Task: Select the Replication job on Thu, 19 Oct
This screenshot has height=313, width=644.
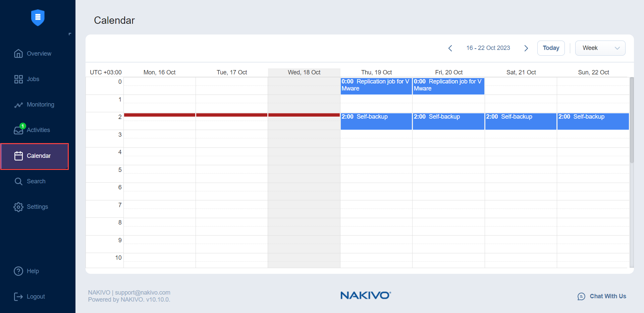Action: point(376,86)
